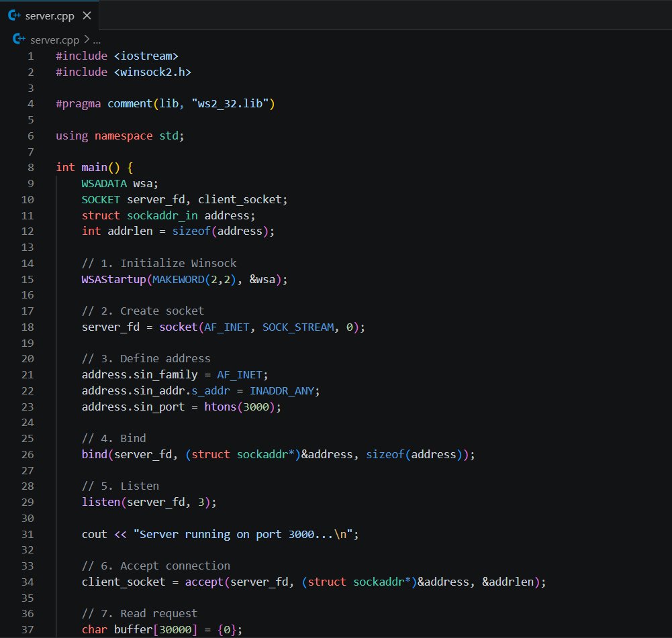672x638 pixels.
Task: Click client_socket on line 10
Action: click(x=240, y=199)
